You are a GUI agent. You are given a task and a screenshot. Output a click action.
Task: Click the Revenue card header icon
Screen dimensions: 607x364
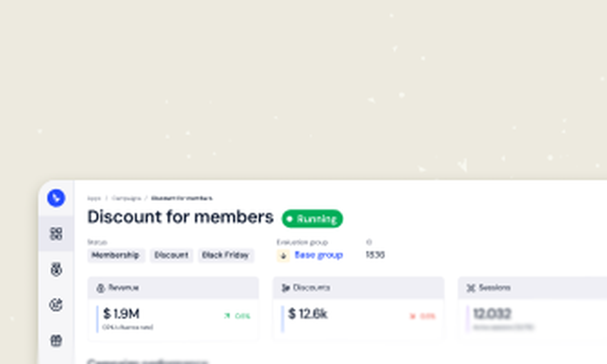[x=100, y=288]
